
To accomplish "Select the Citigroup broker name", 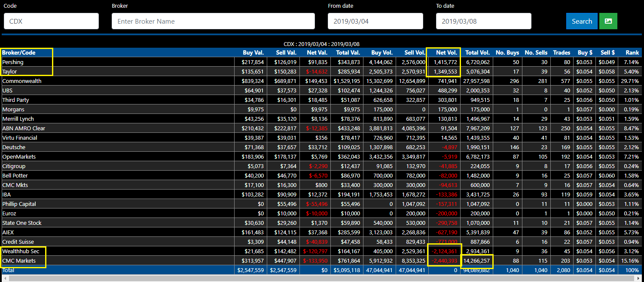I will point(14,166).
